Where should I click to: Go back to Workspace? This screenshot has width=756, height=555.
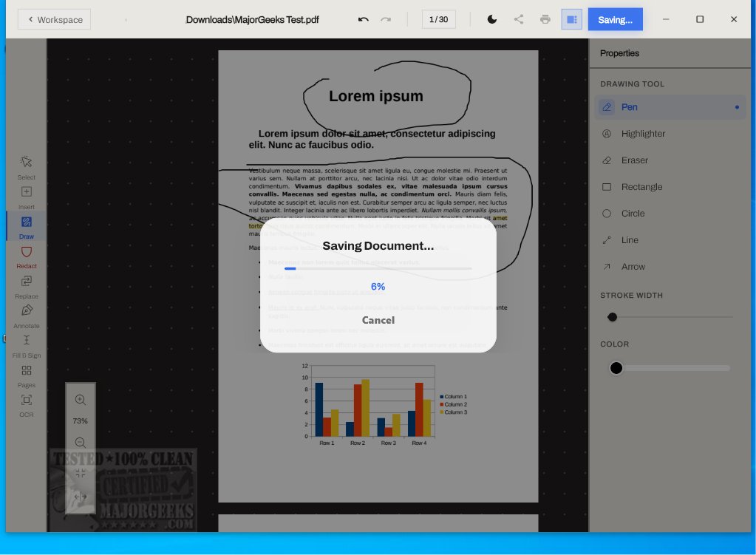(55, 20)
